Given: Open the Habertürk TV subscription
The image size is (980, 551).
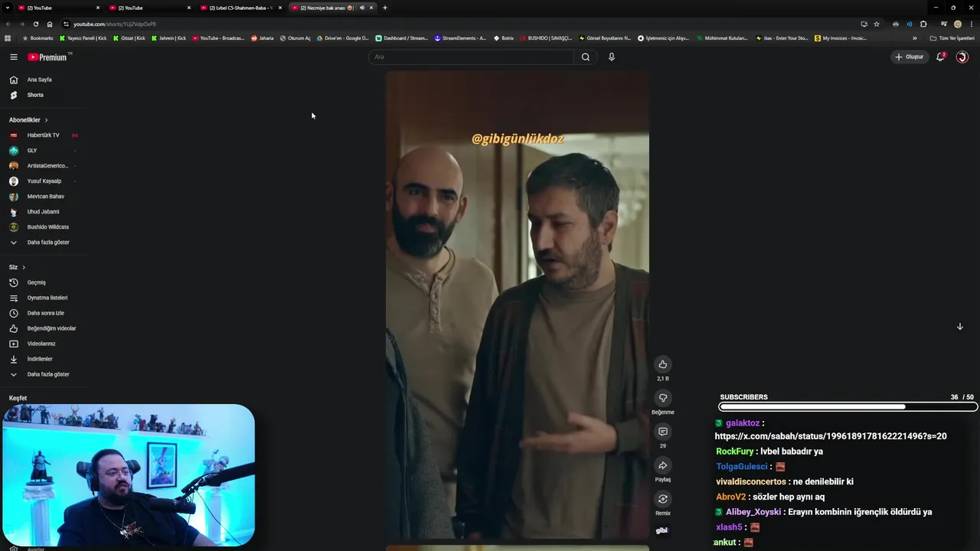Looking at the screenshot, I should coord(43,135).
